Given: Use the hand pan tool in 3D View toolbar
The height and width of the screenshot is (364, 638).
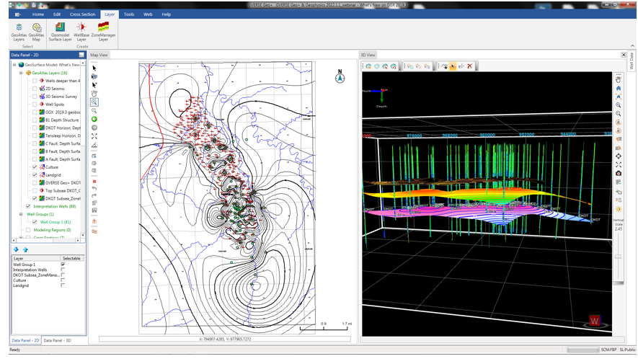Looking at the screenshot, I should [x=619, y=80].
